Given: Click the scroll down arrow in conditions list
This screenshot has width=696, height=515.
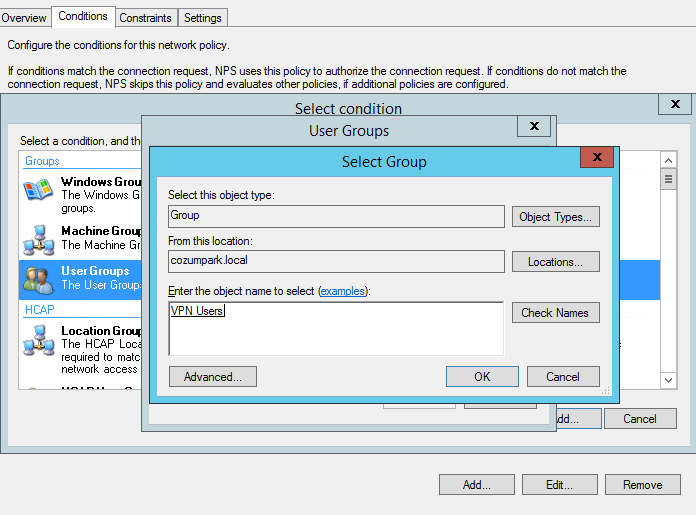Looking at the screenshot, I should 668,380.
